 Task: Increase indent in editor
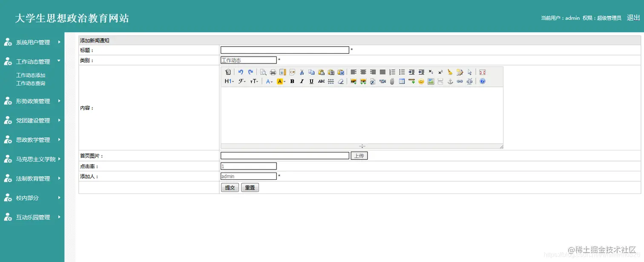pyautogui.click(x=411, y=72)
